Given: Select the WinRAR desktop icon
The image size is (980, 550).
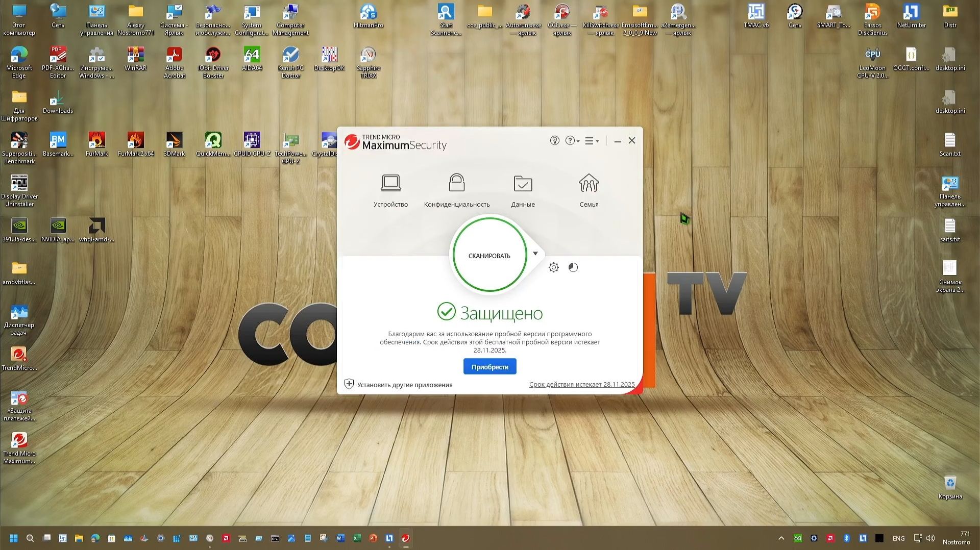Looking at the screenshot, I should pos(135,59).
